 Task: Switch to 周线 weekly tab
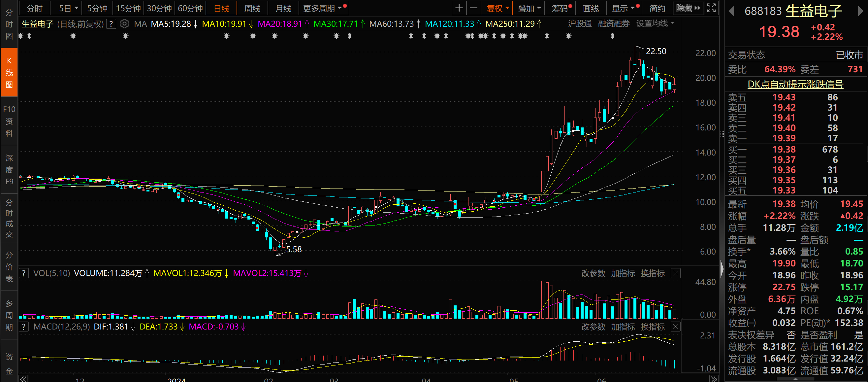252,8
